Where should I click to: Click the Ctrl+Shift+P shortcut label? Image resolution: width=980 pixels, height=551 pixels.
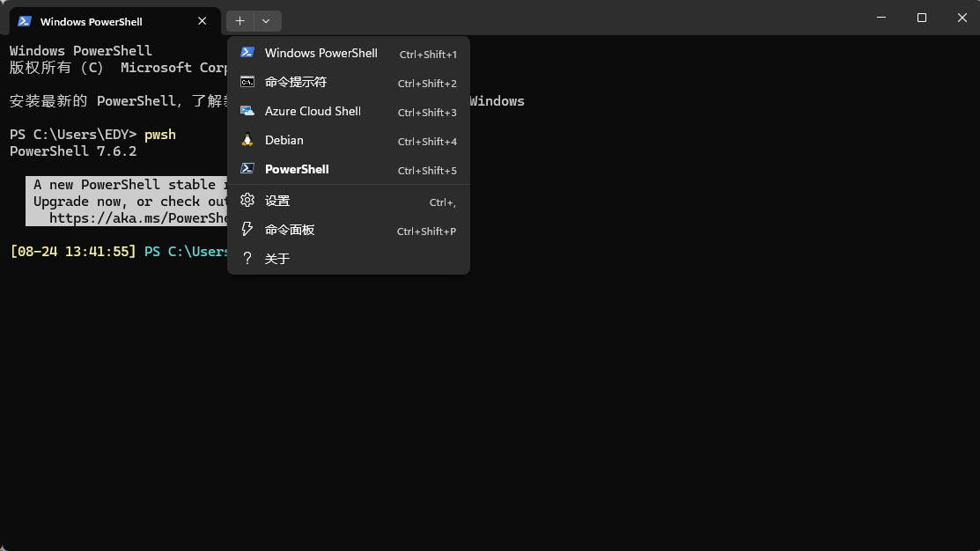427,231
